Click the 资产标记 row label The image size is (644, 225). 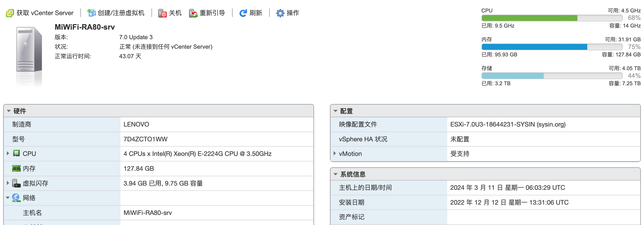[352, 217]
